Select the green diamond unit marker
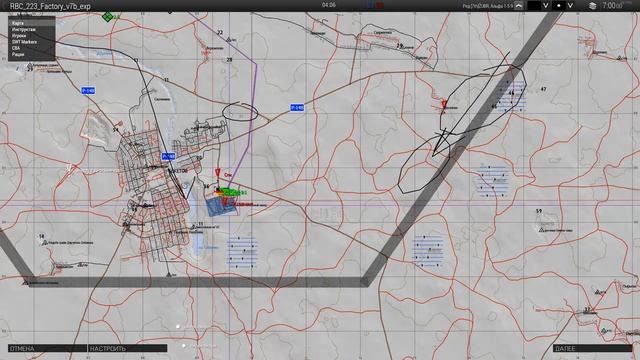 (107, 17)
